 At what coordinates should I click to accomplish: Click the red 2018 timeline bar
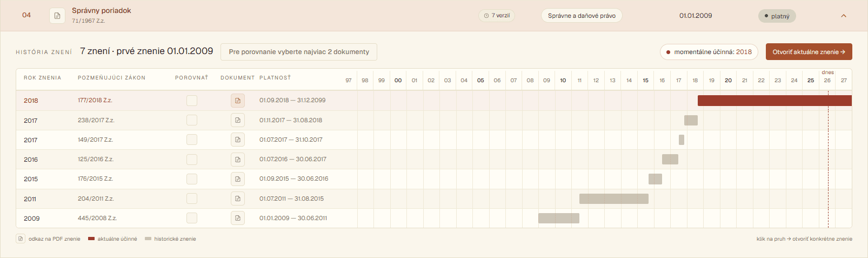(774, 101)
